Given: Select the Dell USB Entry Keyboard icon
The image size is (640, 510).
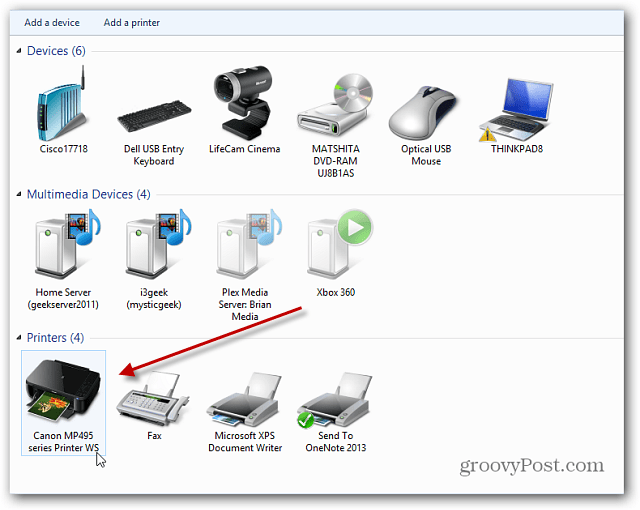Looking at the screenshot, I should point(154,115).
